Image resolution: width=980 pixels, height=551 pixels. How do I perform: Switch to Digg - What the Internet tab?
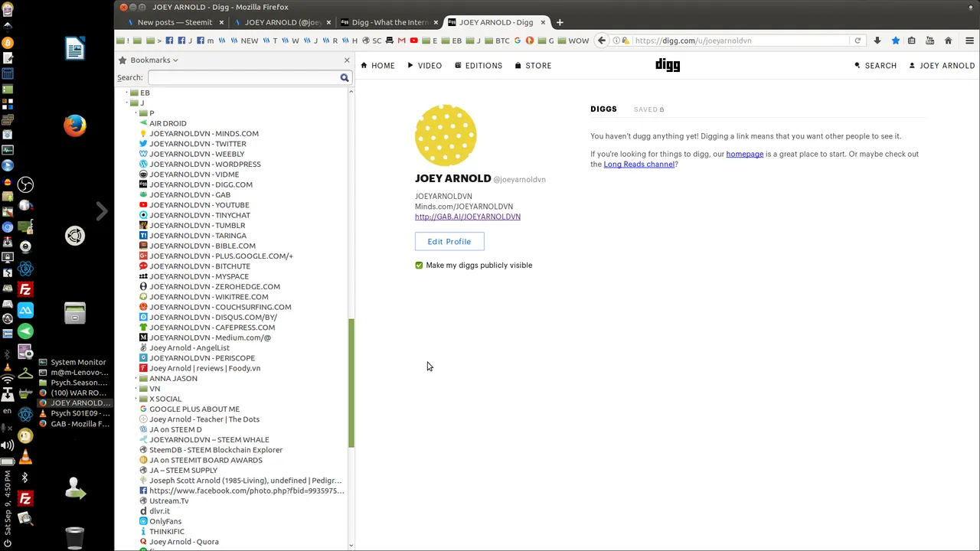pyautogui.click(x=390, y=22)
